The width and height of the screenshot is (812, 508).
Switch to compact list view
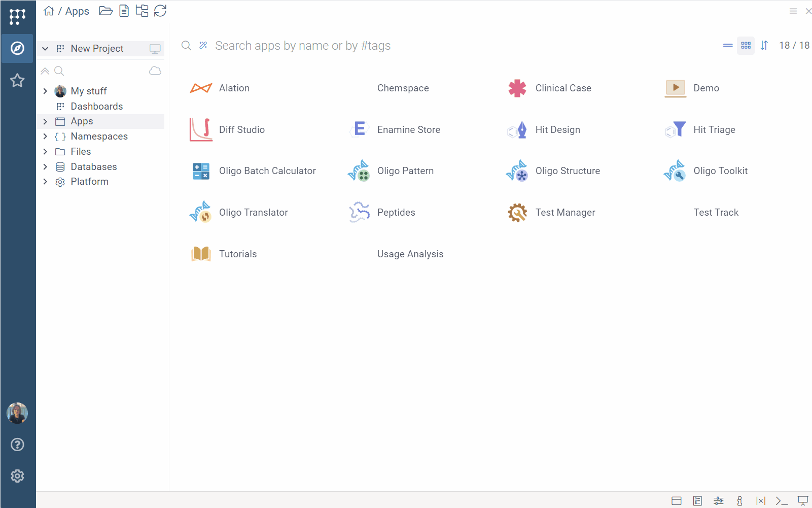(728, 46)
